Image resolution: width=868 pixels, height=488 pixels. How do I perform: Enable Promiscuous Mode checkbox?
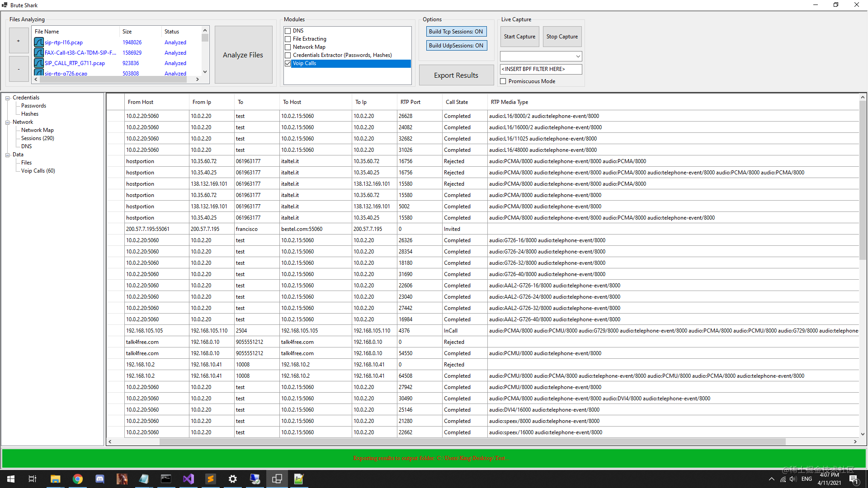(503, 81)
